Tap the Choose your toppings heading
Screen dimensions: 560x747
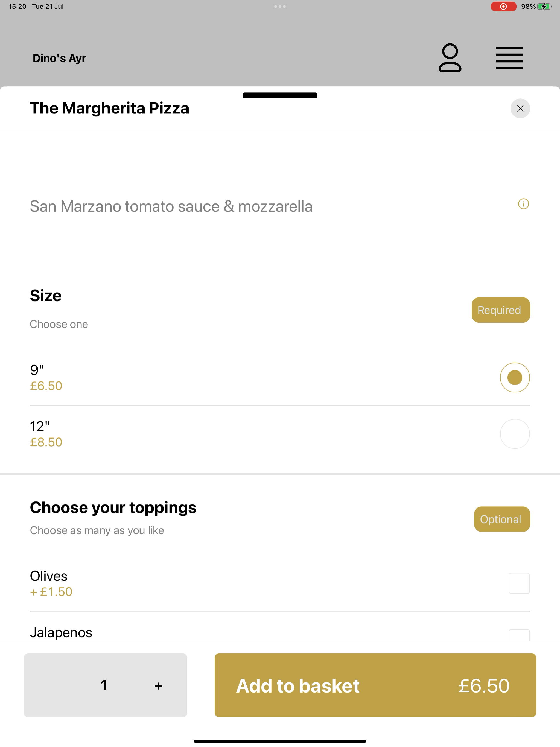[113, 507]
